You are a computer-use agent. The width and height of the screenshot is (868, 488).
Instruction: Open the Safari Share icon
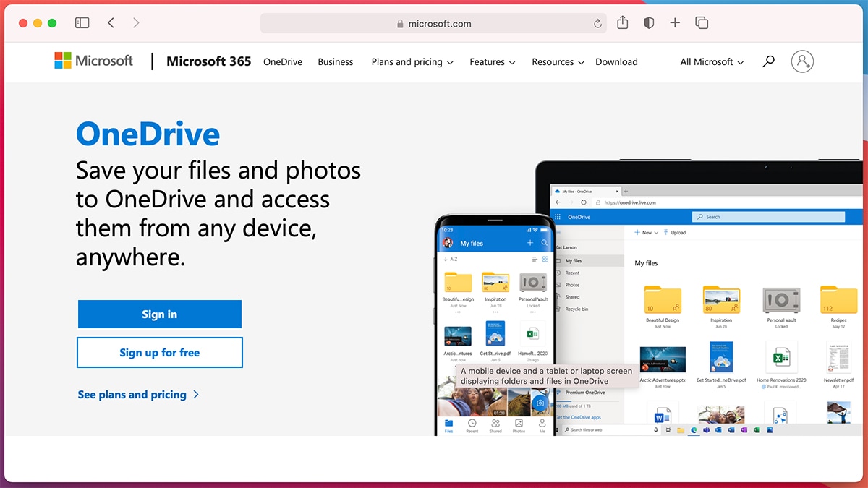(x=623, y=22)
